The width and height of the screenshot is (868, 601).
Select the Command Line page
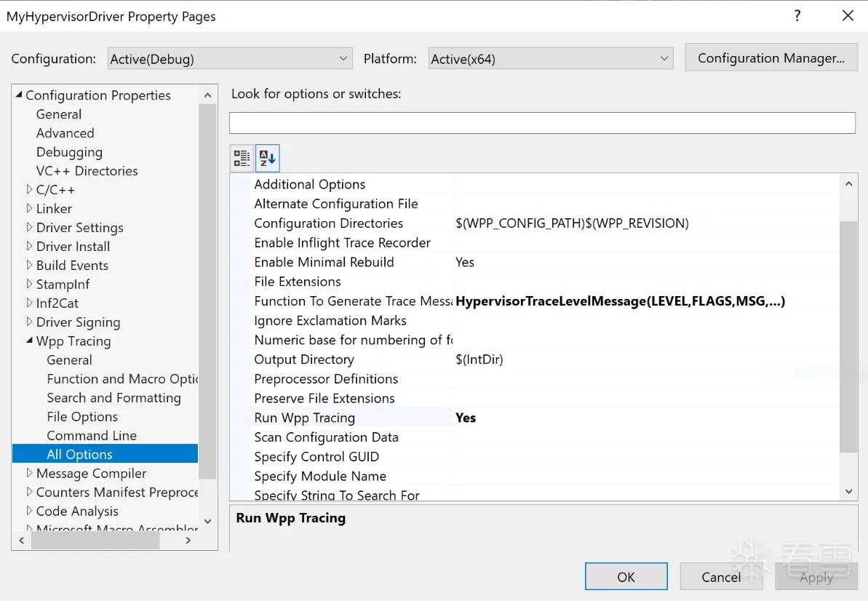(x=92, y=436)
